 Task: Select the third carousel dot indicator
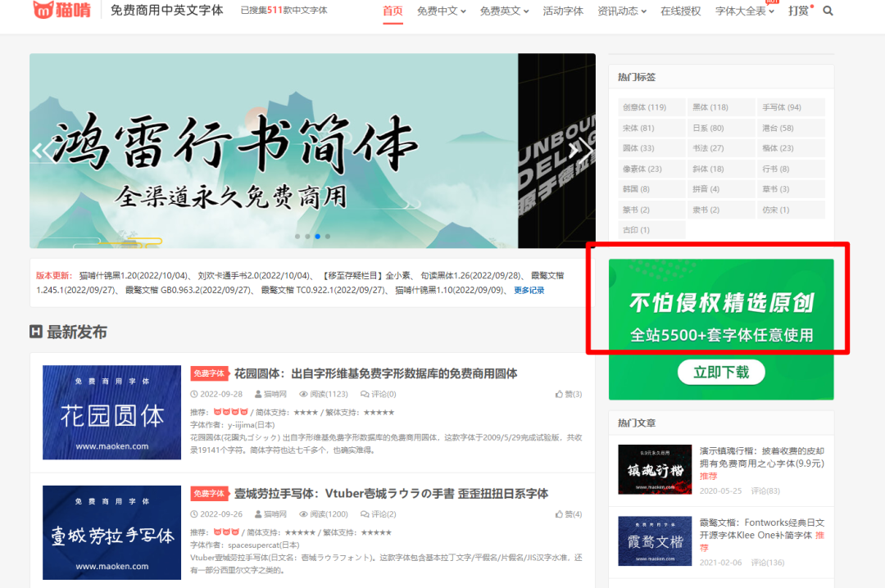pyautogui.click(x=318, y=235)
